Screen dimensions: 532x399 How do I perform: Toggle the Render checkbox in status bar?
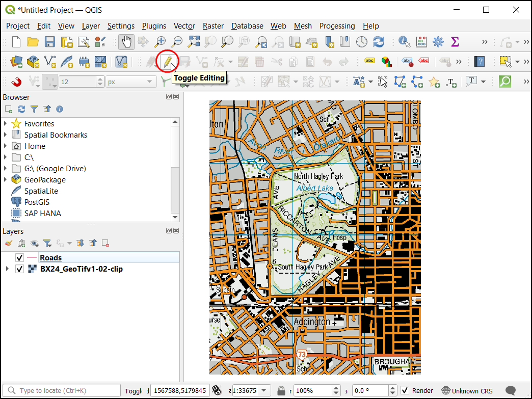(x=405, y=391)
